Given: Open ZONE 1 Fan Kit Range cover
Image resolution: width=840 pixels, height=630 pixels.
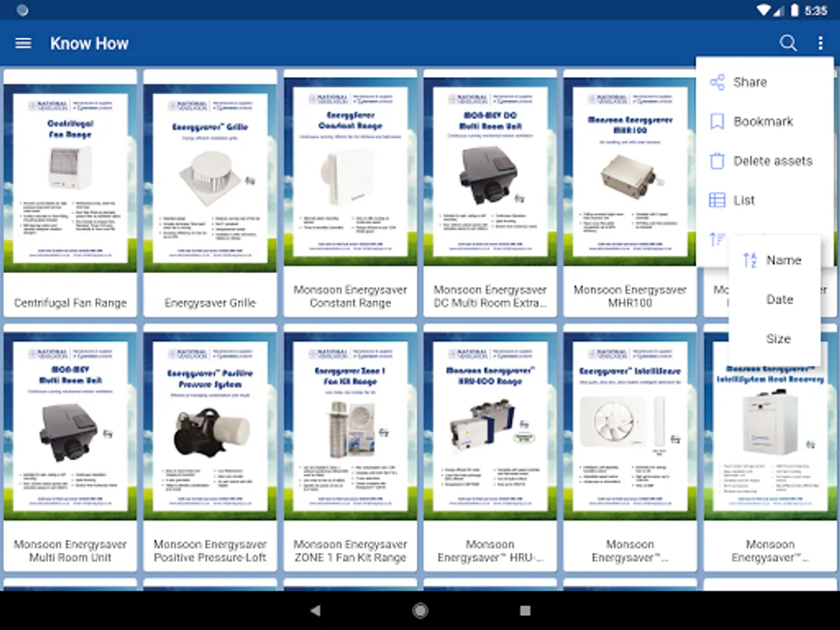Looking at the screenshot, I should [350, 426].
